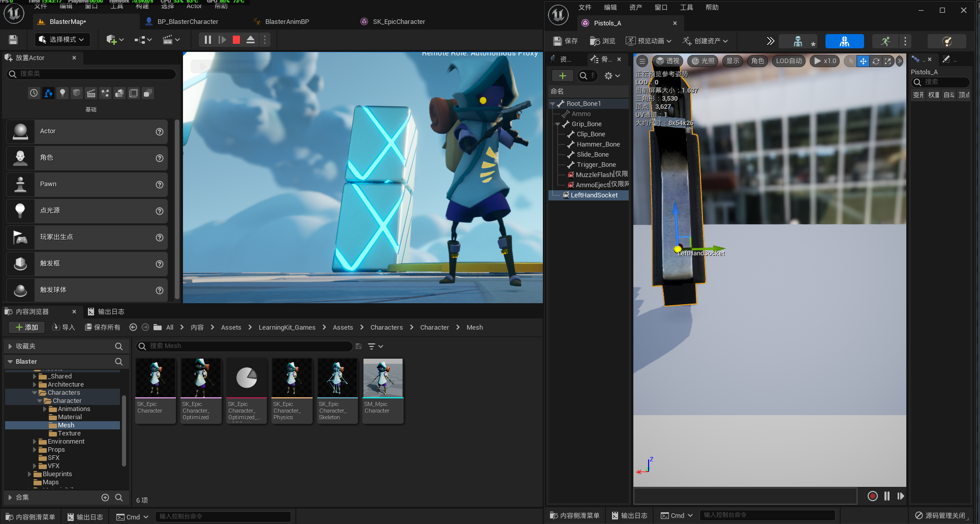
Task: Open help for the 触发框 entry
Action: [160, 264]
